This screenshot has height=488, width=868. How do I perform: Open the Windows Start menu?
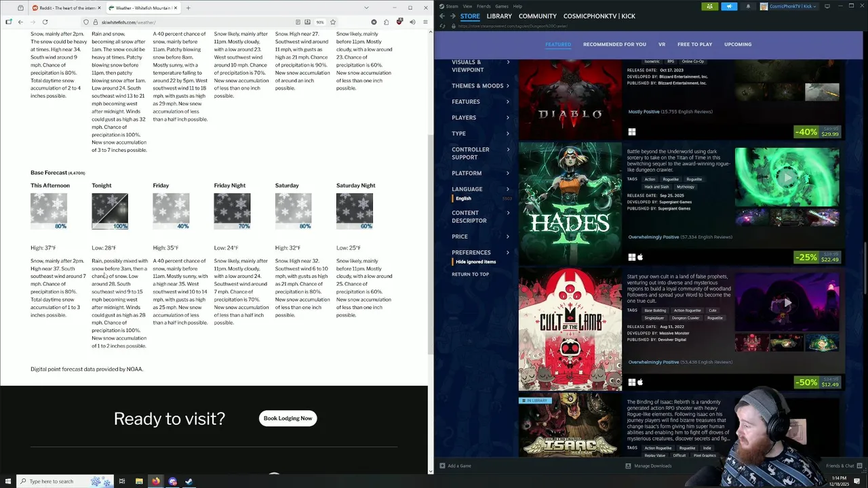(x=7, y=481)
